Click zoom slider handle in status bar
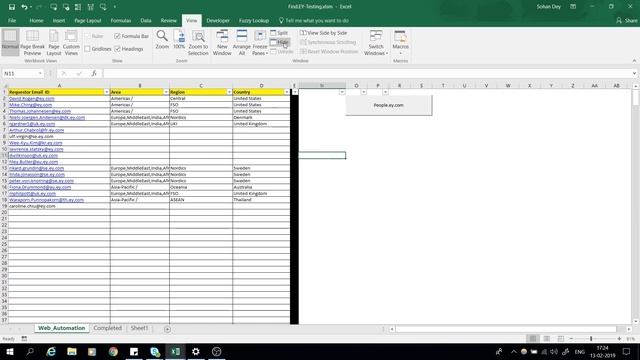640x360 pixels. [591, 339]
